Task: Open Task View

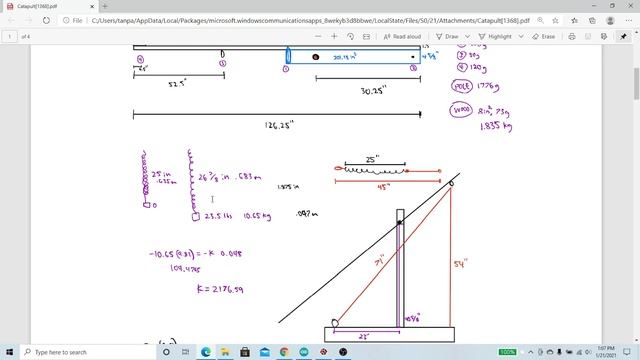Action: 185,352
